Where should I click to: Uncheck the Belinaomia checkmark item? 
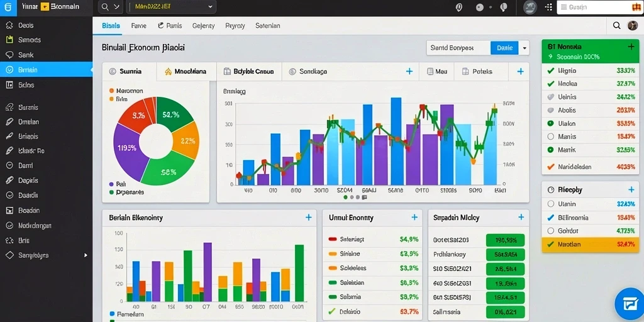coord(550,218)
